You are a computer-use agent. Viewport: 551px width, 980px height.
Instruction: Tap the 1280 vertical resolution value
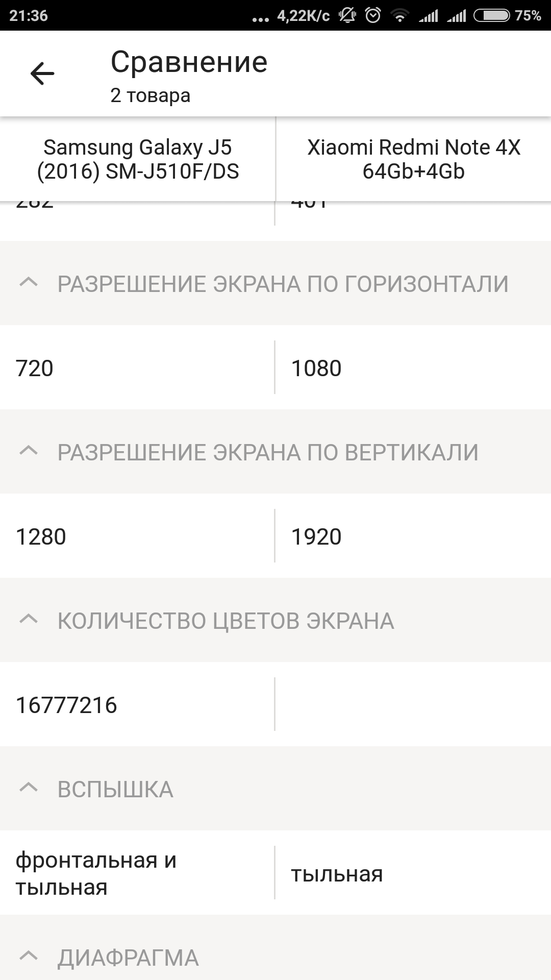click(x=41, y=536)
